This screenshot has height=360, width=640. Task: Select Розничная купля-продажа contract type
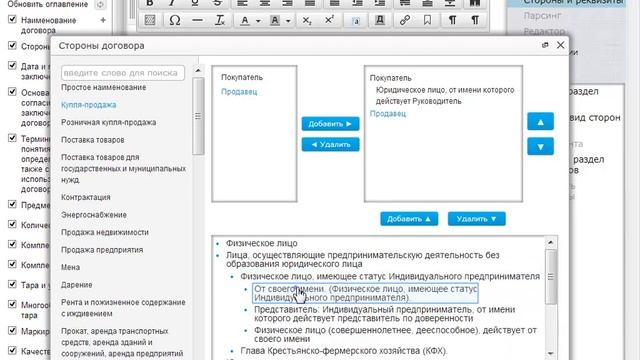click(109, 122)
